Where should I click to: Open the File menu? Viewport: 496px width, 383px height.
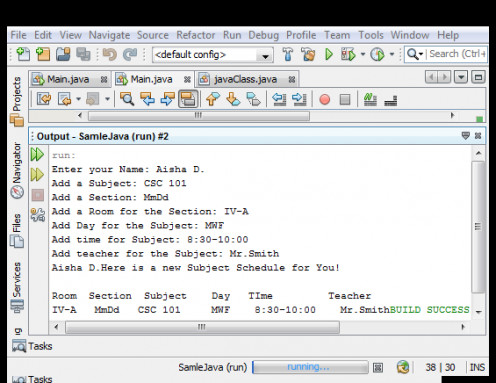(18, 35)
